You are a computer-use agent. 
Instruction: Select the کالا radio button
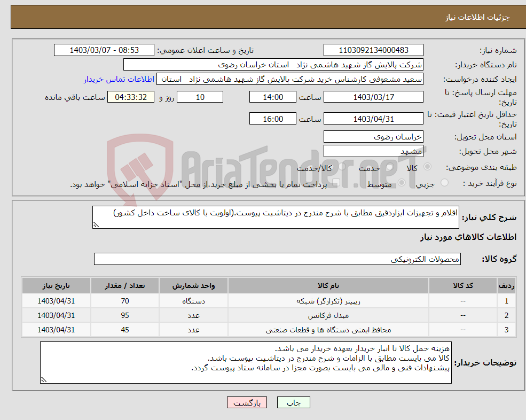coord(427,167)
